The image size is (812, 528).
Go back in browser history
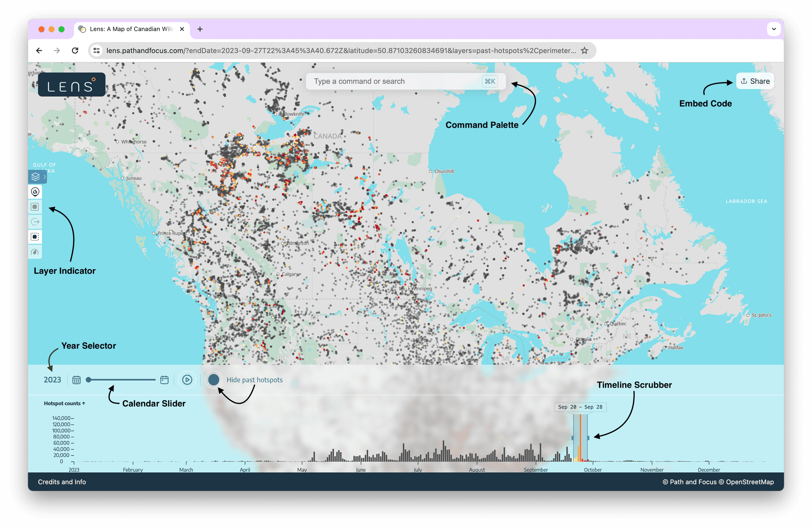(39, 51)
